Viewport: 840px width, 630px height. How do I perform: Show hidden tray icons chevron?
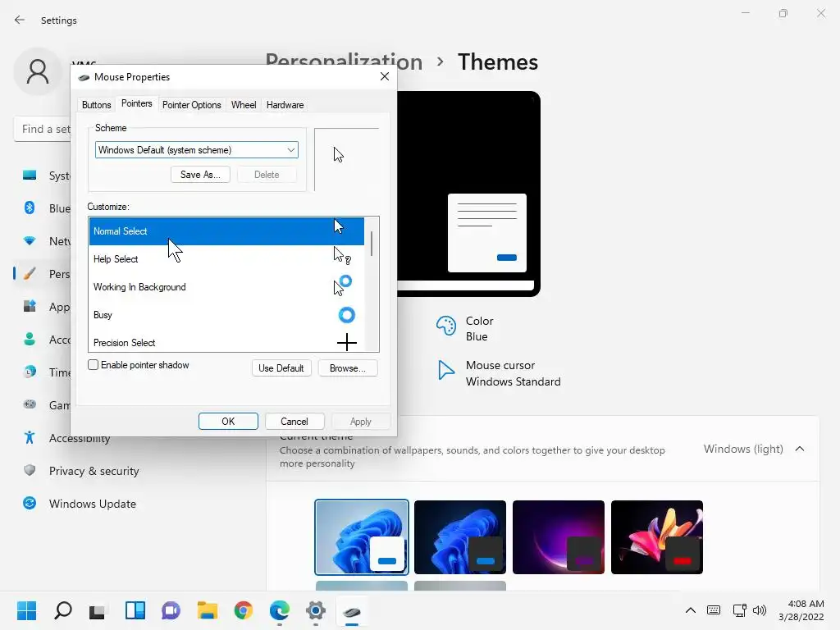pos(691,610)
